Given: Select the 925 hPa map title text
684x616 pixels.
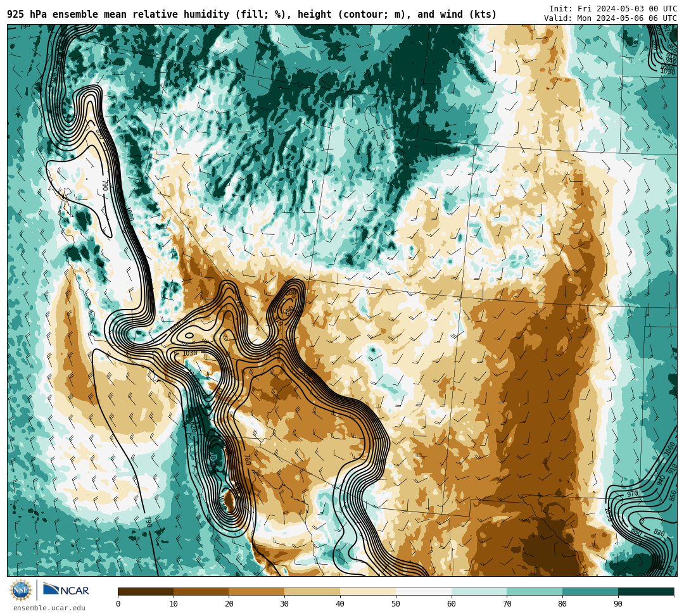Looking at the screenshot, I should 251,15.
